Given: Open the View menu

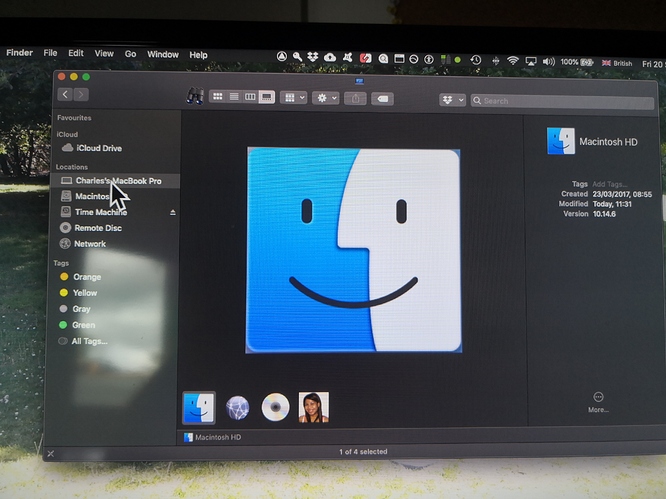Looking at the screenshot, I should (104, 54).
